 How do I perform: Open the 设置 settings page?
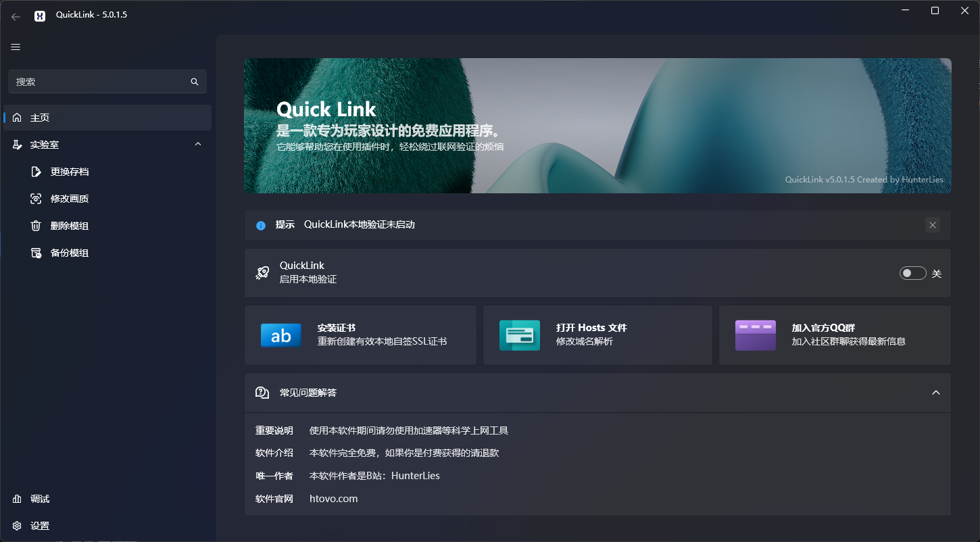pyautogui.click(x=107, y=526)
